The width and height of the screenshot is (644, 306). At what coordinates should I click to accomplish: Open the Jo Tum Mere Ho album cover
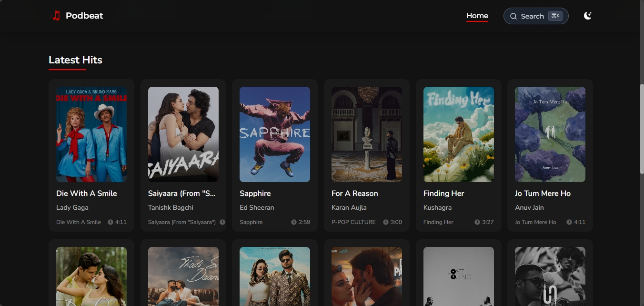[x=550, y=134]
